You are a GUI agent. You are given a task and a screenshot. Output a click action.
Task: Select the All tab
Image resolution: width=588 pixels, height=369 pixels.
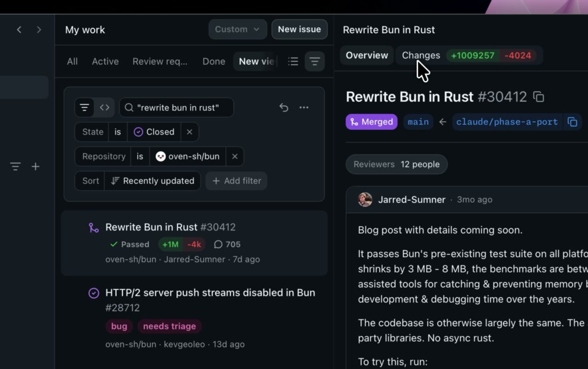coord(72,61)
